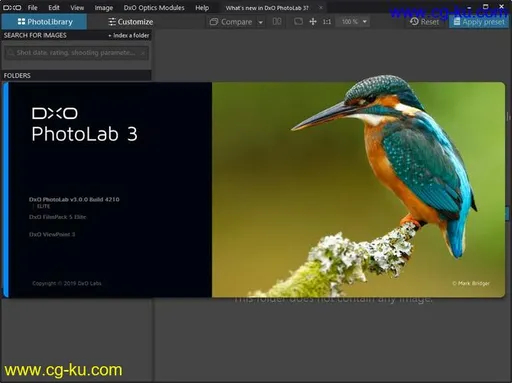This screenshot has height=383, width=512.
Task: Open the 100 % zoom dropdown
Action: pyautogui.click(x=354, y=22)
